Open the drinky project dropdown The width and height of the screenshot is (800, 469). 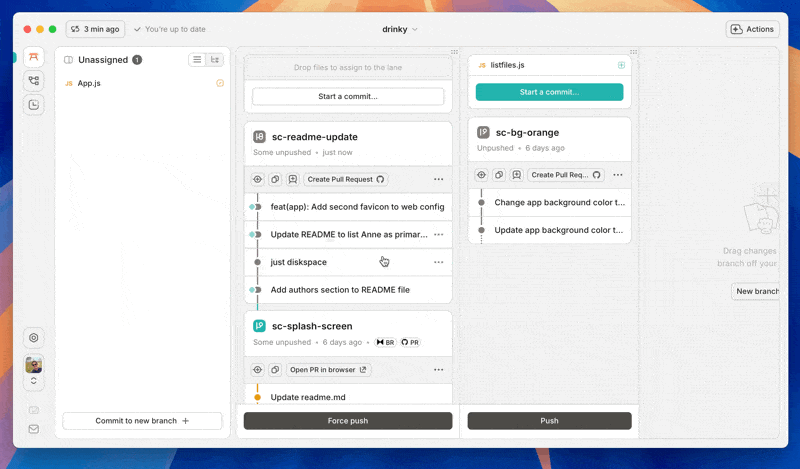pyautogui.click(x=400, y=29)
